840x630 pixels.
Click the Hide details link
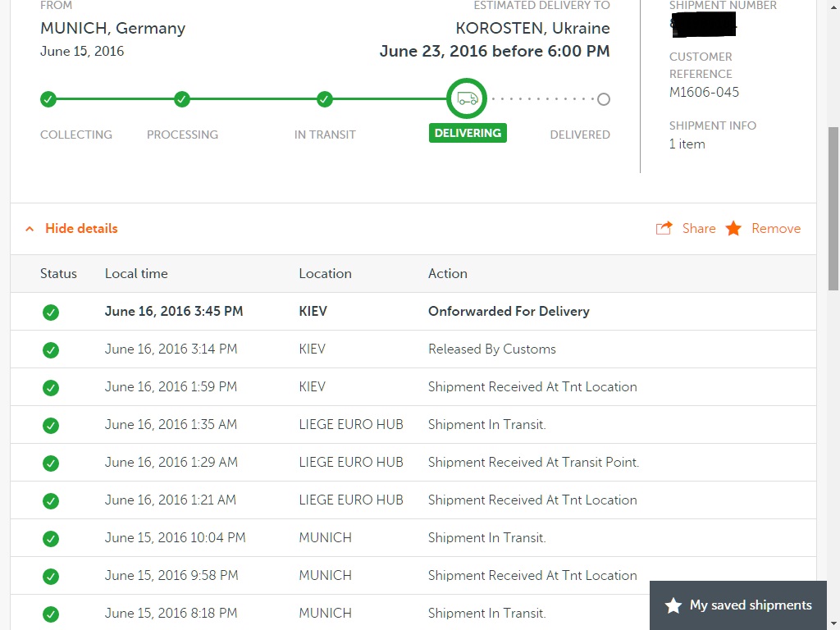pyautogui.click(x=81, y=228)
